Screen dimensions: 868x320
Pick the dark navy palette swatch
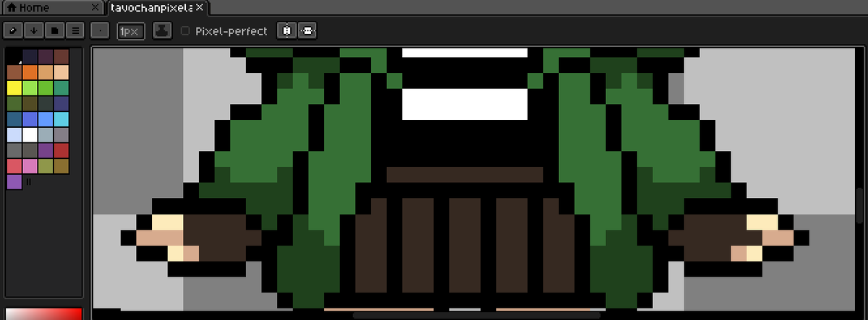[30, 56]
